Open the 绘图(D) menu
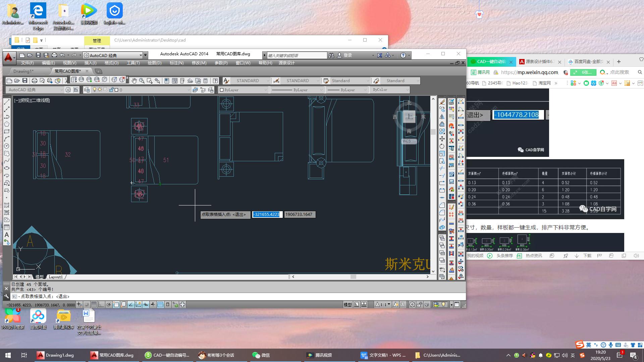This screenshot has height=362, width=644. pos(154,63)
